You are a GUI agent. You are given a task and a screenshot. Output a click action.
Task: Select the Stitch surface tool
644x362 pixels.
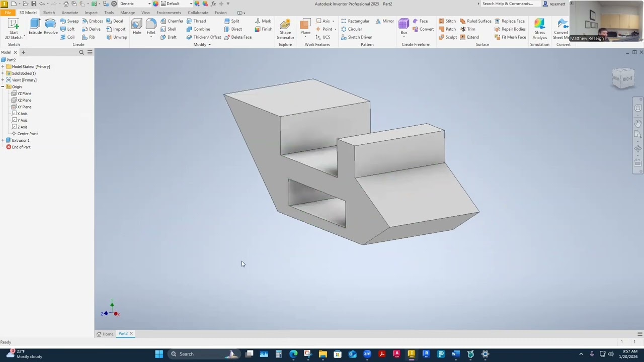(x=447, y=21)
